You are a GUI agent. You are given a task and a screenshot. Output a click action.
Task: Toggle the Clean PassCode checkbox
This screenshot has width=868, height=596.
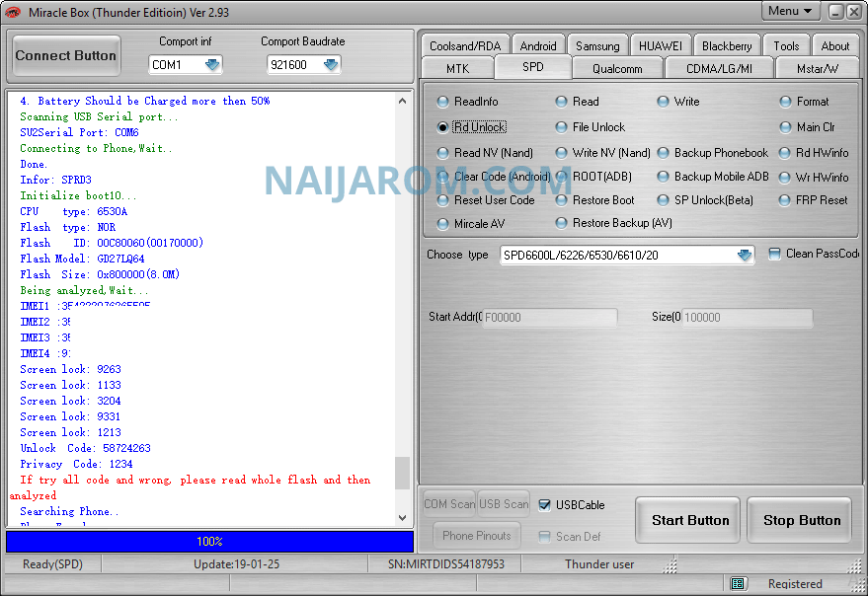[775, 254]
